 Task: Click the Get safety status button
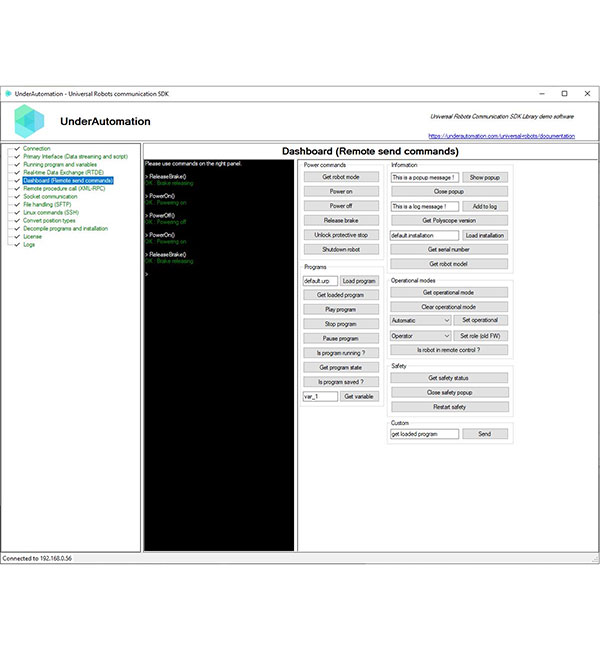point(449,378)
